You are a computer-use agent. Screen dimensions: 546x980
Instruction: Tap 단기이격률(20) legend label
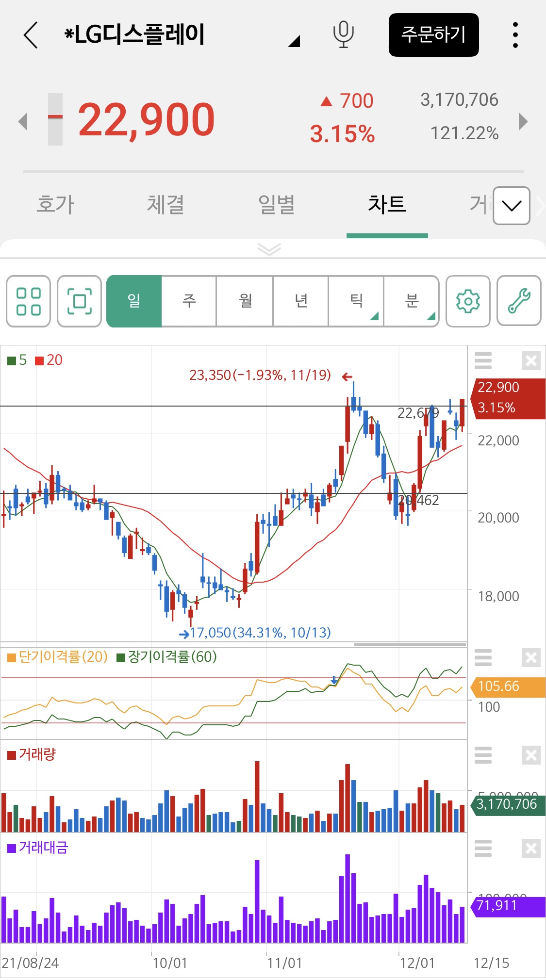pyautogui.click(x=58, y=657)
